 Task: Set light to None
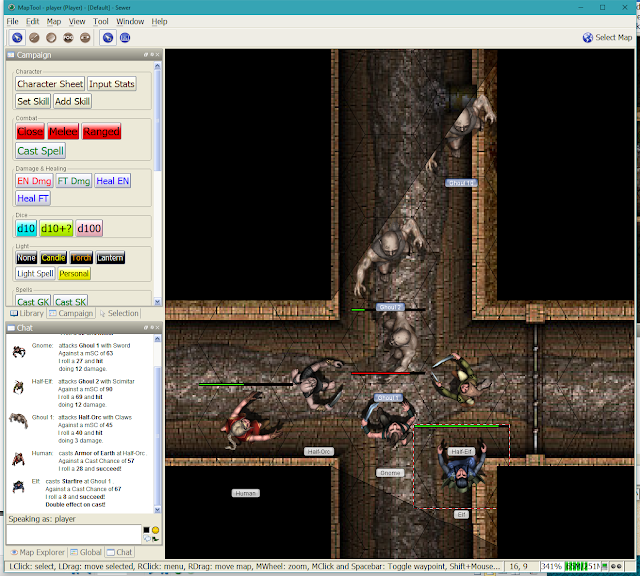[26, 258]
